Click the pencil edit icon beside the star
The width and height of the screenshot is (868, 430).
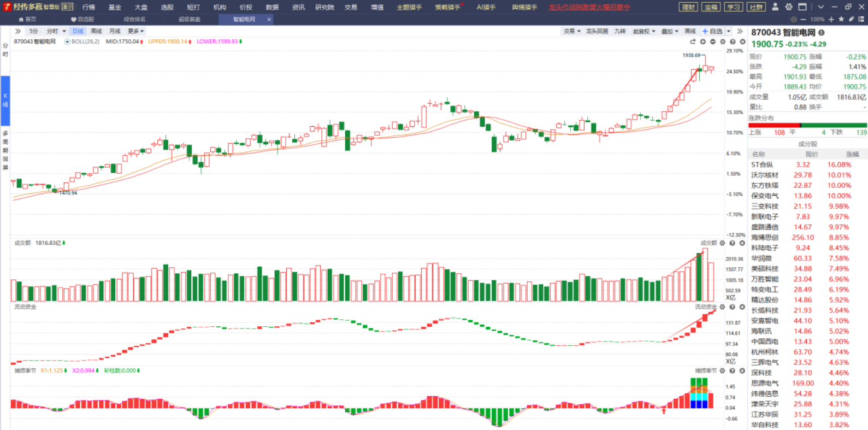(851, 19)
